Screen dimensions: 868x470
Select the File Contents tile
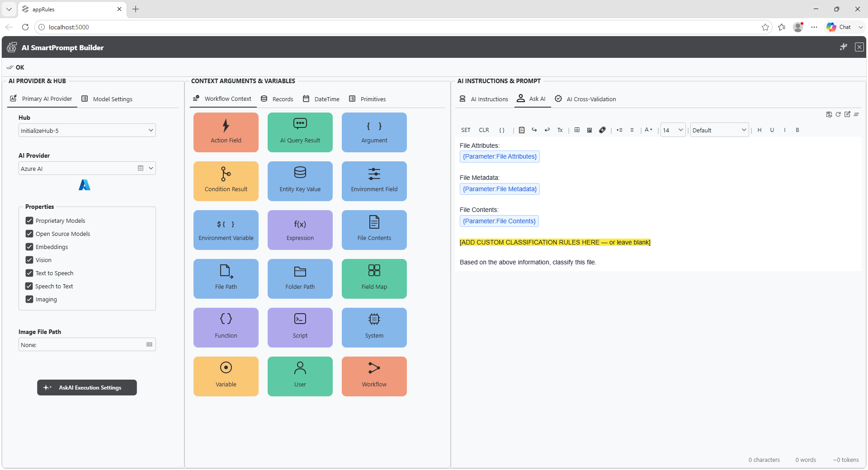[374, 230]
